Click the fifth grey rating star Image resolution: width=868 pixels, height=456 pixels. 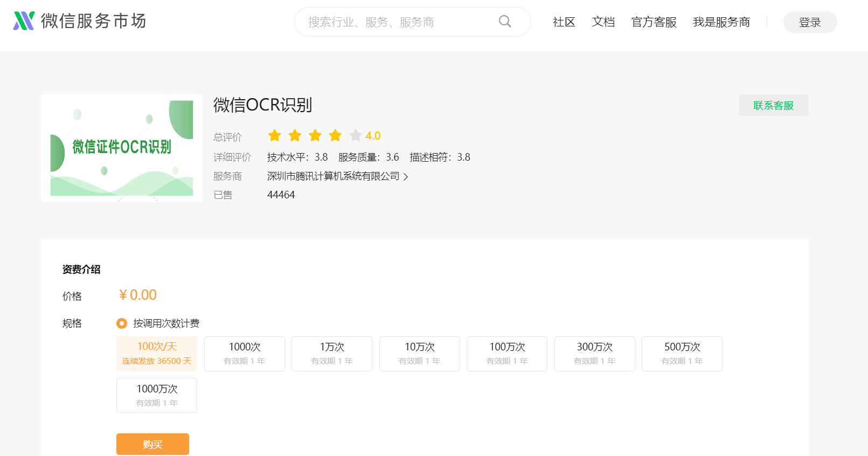coord(356,135)
